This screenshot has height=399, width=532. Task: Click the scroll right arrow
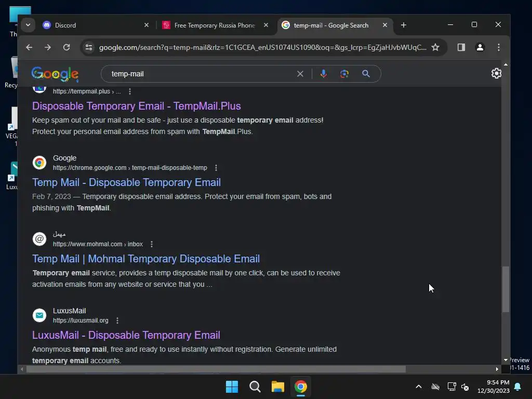[x=497, y=369]
